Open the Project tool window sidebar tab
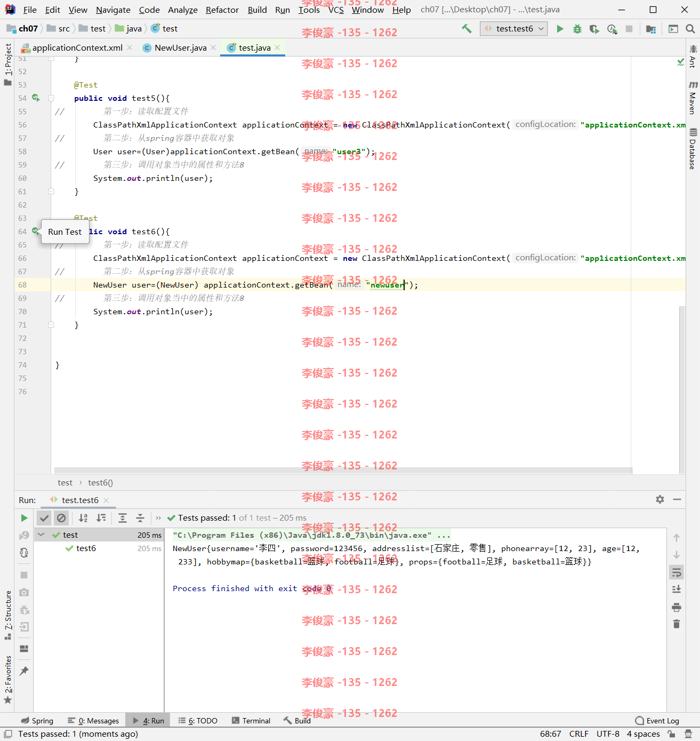This screenshot has height=741, width=700. click(x=7, y=65)
